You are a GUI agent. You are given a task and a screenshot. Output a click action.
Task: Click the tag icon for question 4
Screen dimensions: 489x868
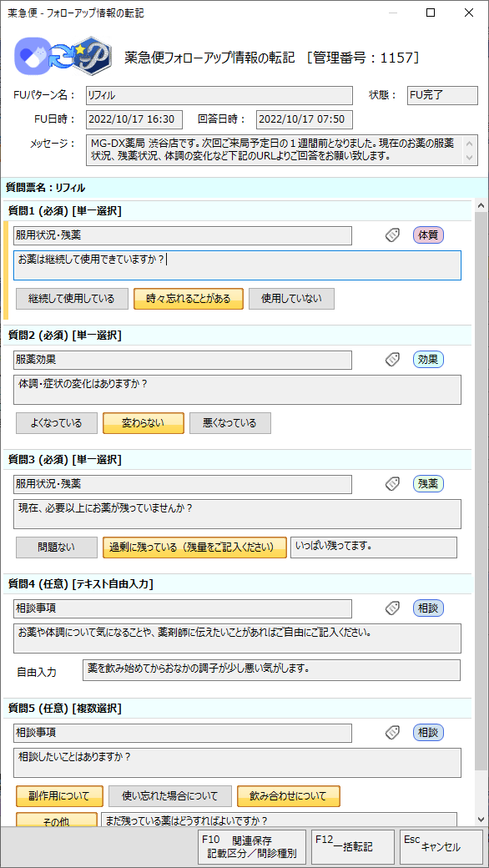pos(392,609)
